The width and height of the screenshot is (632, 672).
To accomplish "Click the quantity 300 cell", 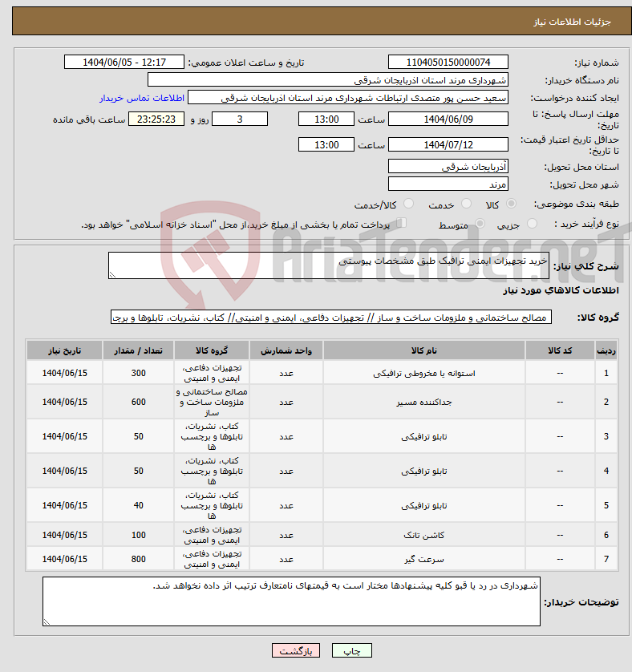I will (139, 373).
